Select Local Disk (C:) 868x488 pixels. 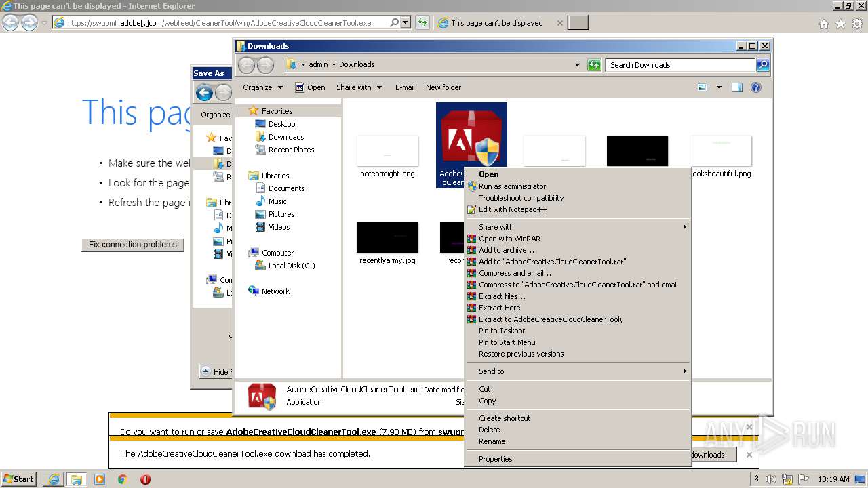(x=291, y=266)
